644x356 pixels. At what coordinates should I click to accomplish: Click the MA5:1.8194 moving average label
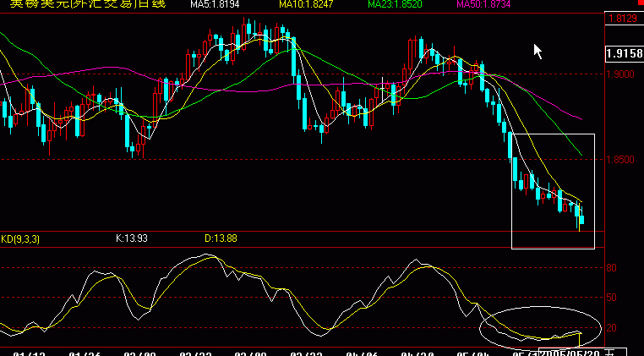click(215, 4)
